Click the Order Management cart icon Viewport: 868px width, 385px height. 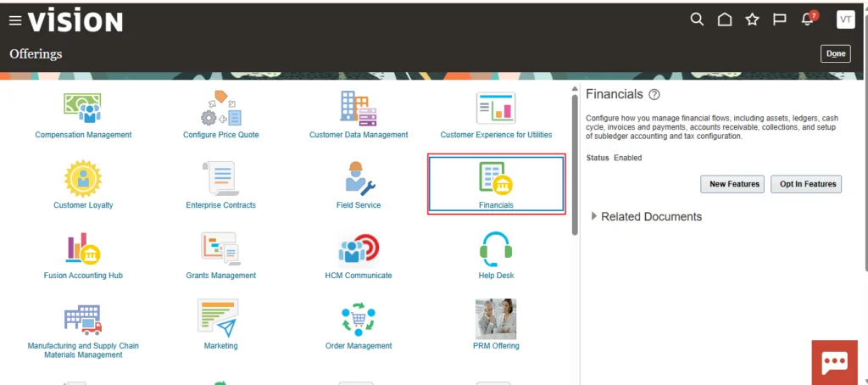(359, 319)
